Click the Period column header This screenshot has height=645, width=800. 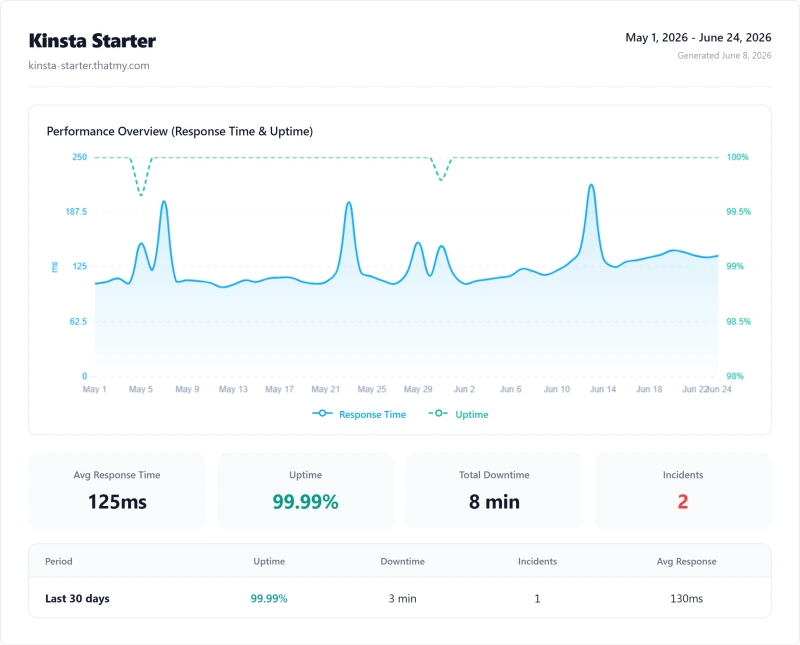(59, 561)
